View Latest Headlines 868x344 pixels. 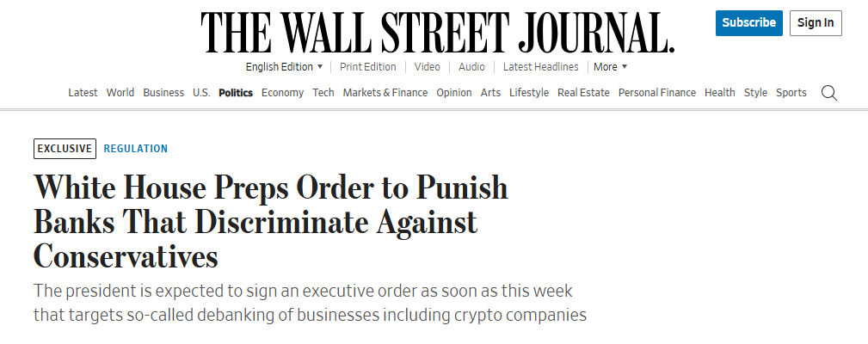tap(541, 67)
